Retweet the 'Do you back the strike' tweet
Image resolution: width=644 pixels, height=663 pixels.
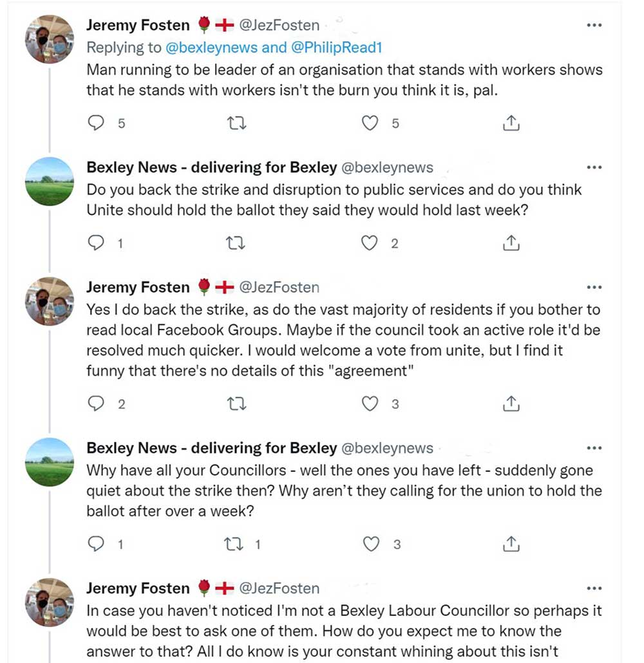[238, 243]
